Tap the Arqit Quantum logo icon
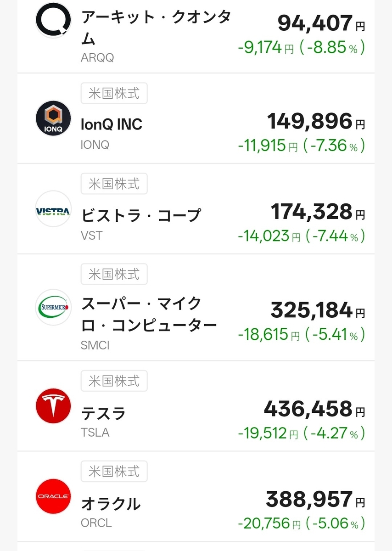 [53, 20]
